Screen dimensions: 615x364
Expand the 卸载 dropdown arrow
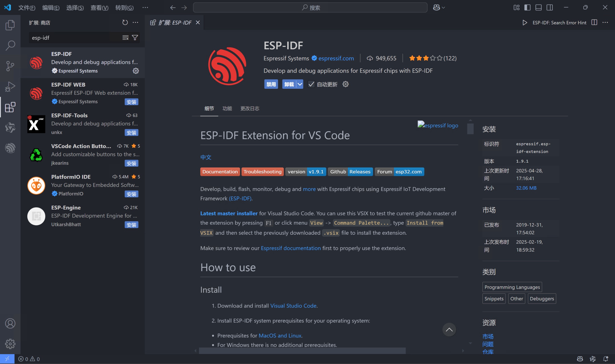pos(300,84)
